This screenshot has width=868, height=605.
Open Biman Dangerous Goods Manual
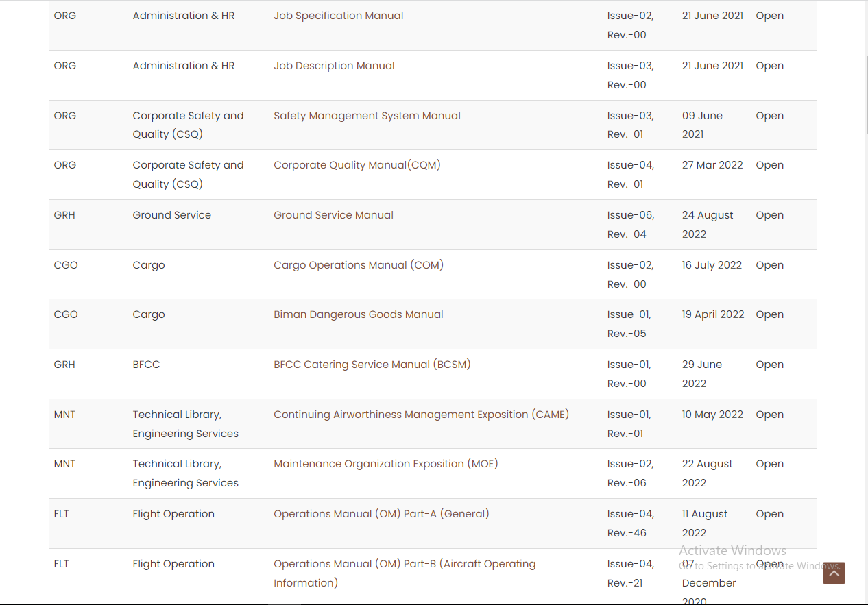359,314
